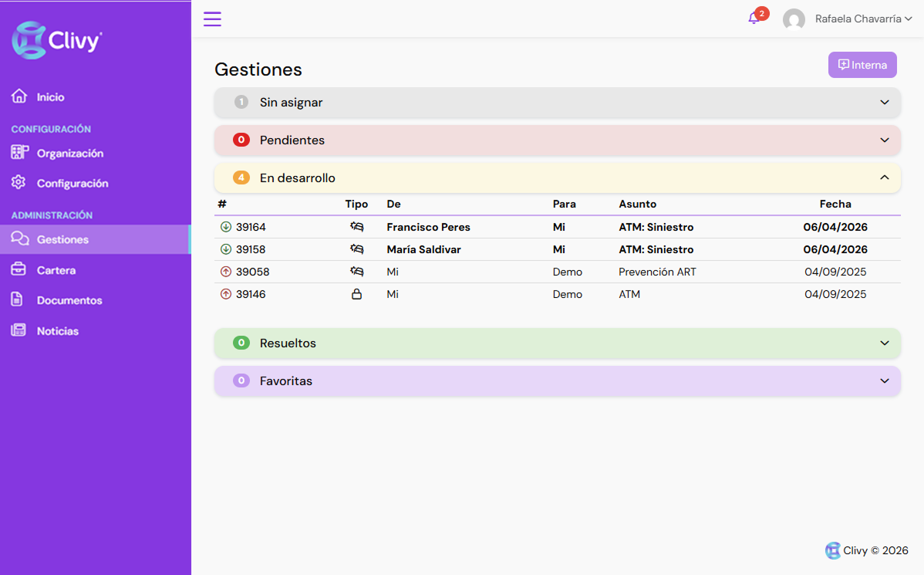Click the user avatar icon

click(794, 19)
